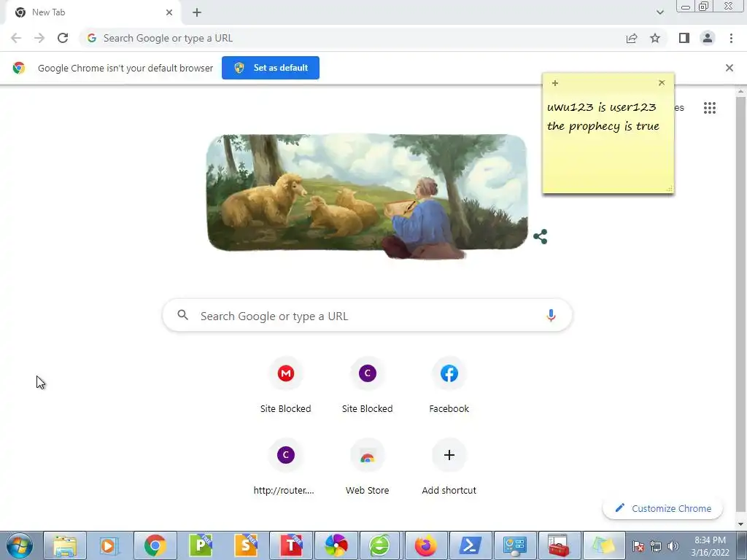The height and width of the screenshot is (560, 747).
Task: Open the green globe browser in taskbar
Action: [379, 545]
